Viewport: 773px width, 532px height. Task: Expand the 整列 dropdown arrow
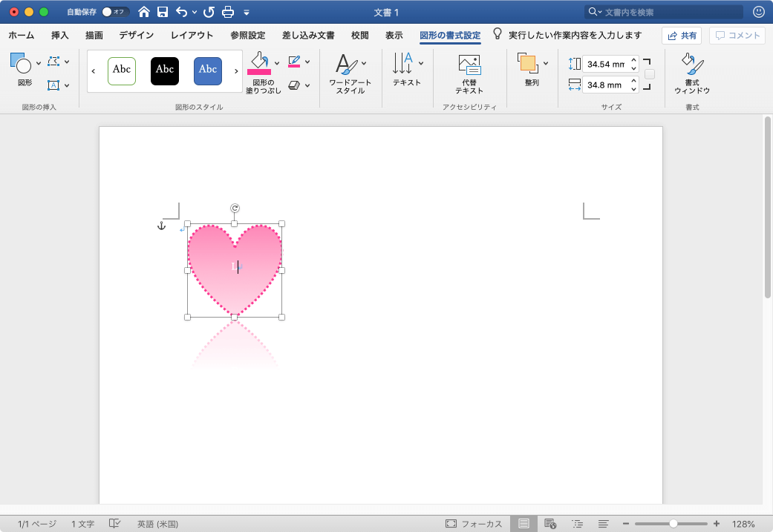[546, 63]
